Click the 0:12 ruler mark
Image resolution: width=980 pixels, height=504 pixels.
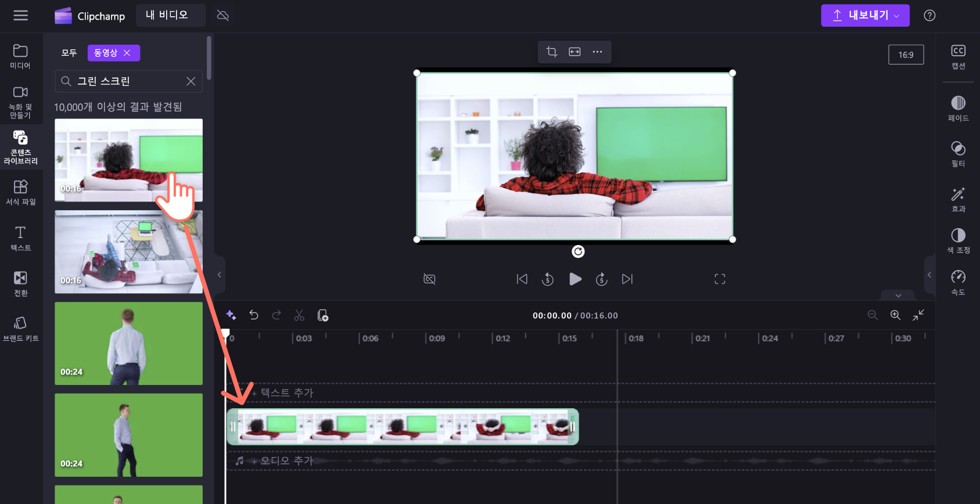tap(503, 339)
